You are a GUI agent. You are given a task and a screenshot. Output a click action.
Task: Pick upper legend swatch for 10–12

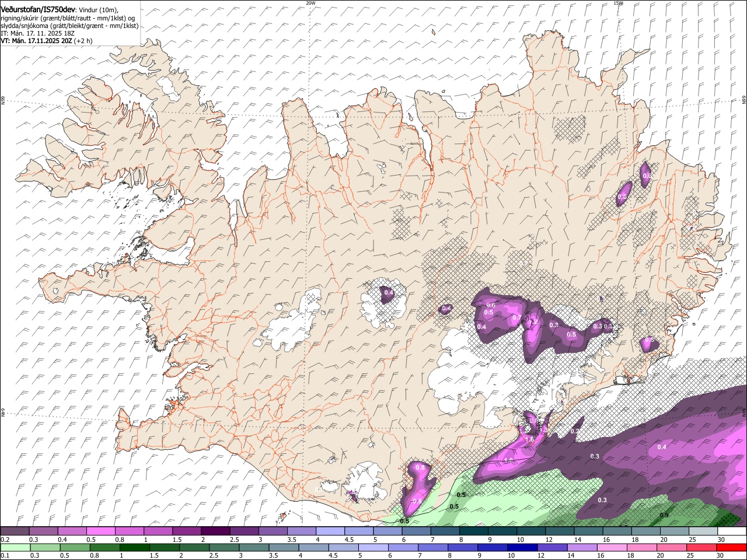click(x=532, y=531)
